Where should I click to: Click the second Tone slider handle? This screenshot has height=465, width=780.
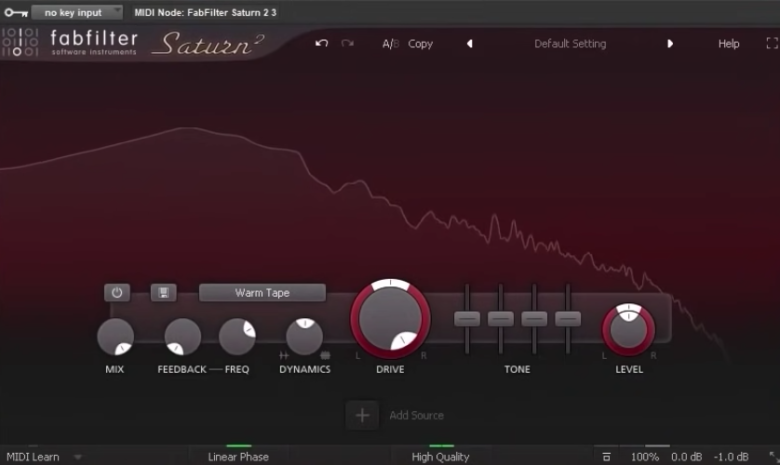(500, 319)
